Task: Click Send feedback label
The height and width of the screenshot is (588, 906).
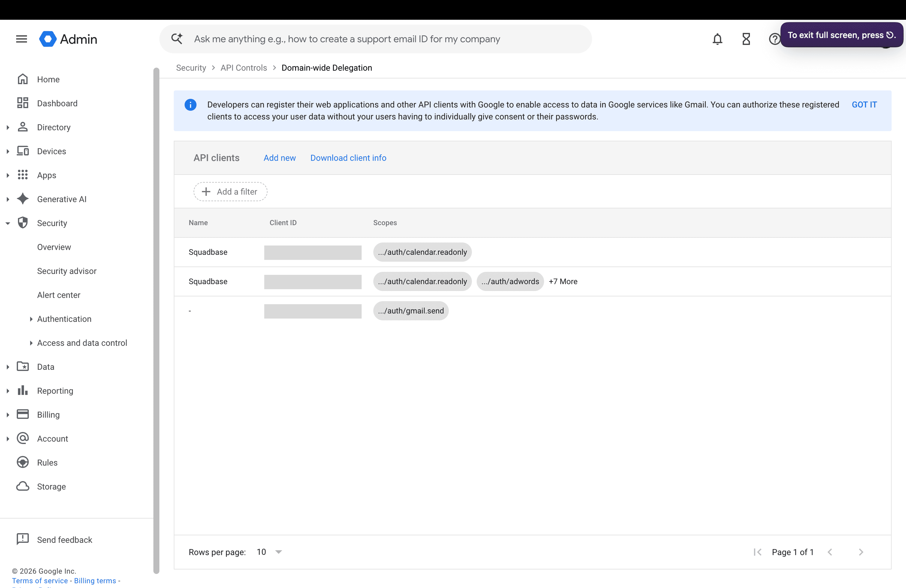Action: point(65,540)
